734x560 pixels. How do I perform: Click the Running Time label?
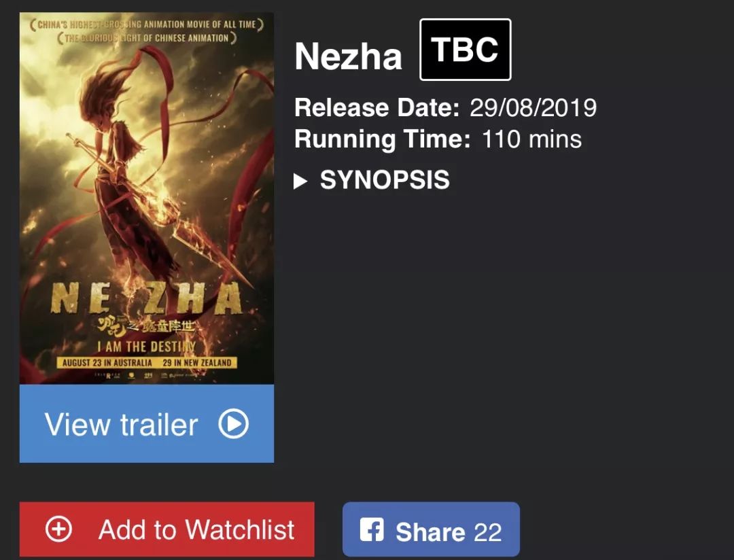pos(383,139)
